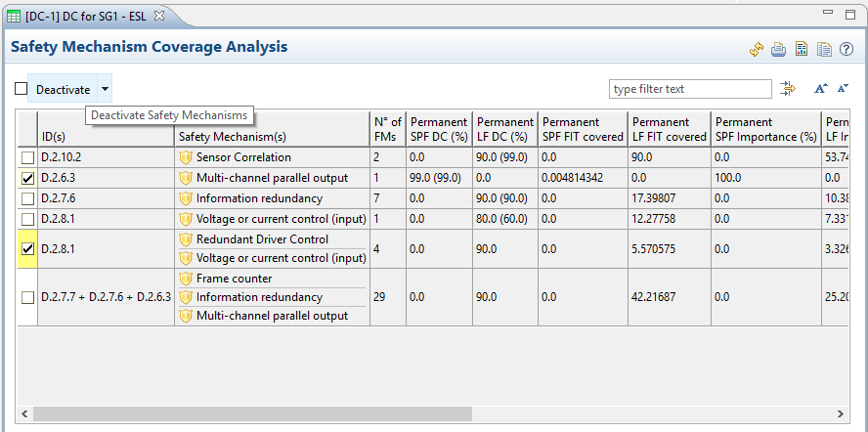The width and height of the screenshot is (868, 432).
Task: Close the DC for SG1 - ESL tab
Action: click(159, 15)
